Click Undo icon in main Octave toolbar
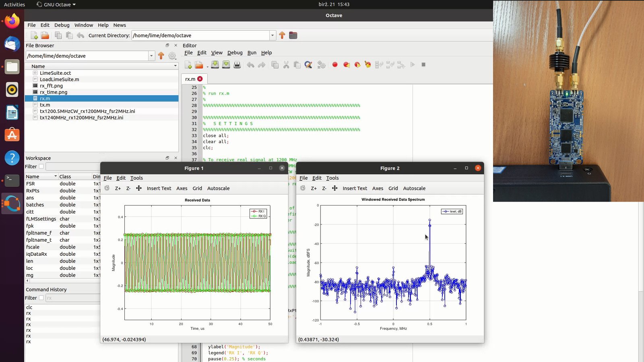644x362 pixels. coord(80,35)
